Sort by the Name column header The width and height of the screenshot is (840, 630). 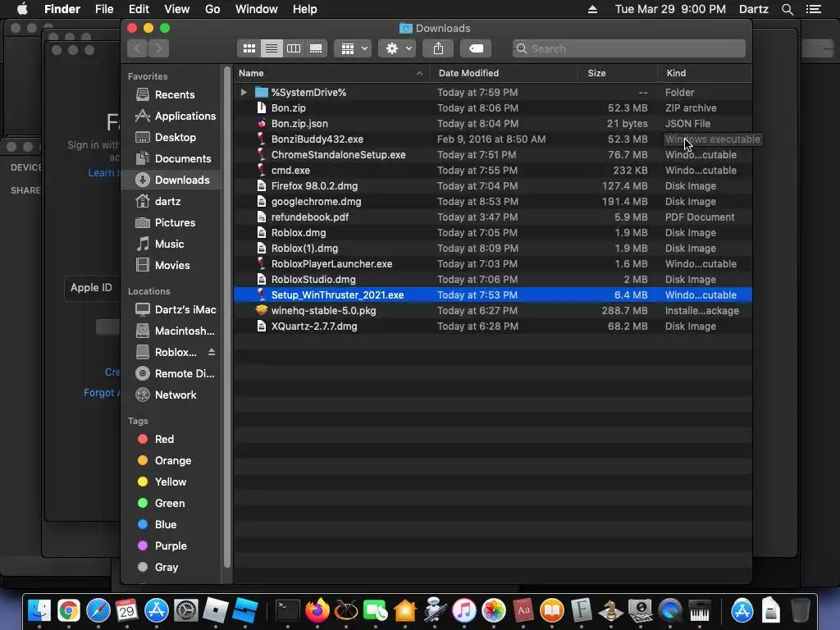[x=331, y=73]
